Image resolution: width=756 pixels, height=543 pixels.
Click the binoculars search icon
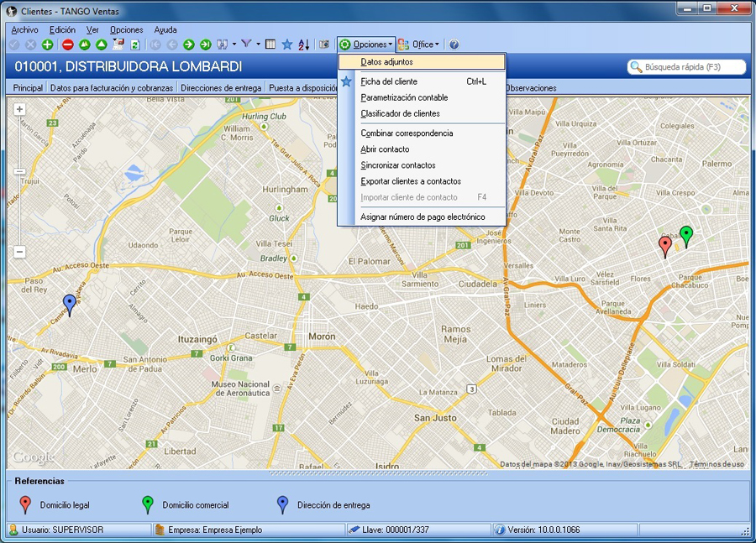click(x=223, y=44)
